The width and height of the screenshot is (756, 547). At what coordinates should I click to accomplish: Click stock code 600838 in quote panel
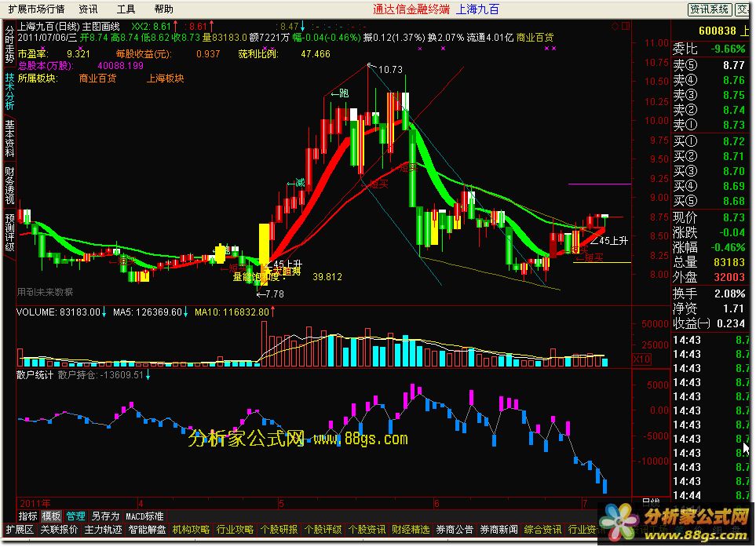pyautogui.click(x=718, y=31)
